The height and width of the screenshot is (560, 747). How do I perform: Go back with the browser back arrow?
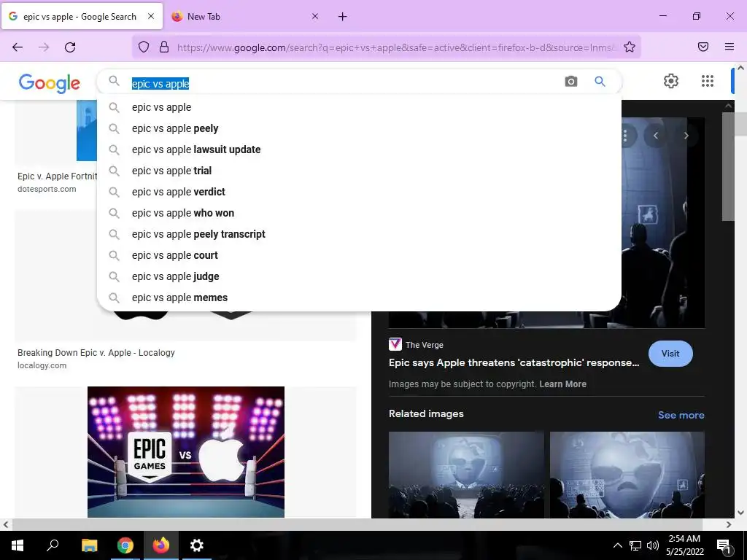point(18,47)
